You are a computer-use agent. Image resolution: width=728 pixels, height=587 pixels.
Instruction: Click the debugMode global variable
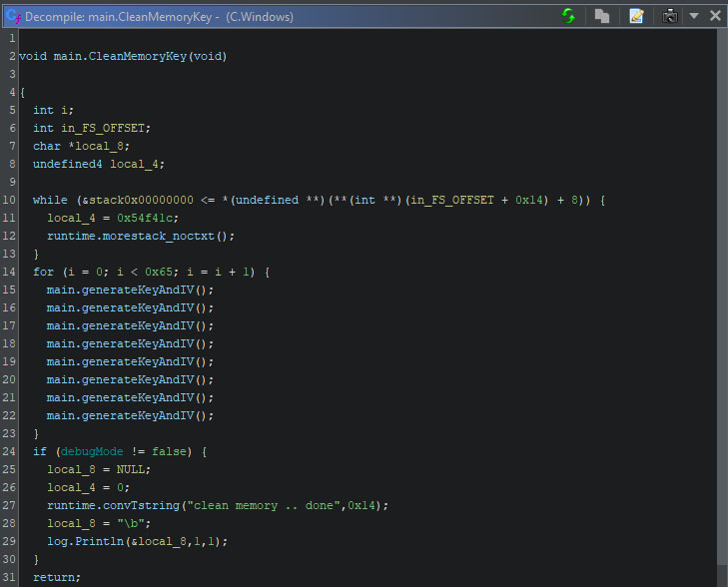click(92, 451)
